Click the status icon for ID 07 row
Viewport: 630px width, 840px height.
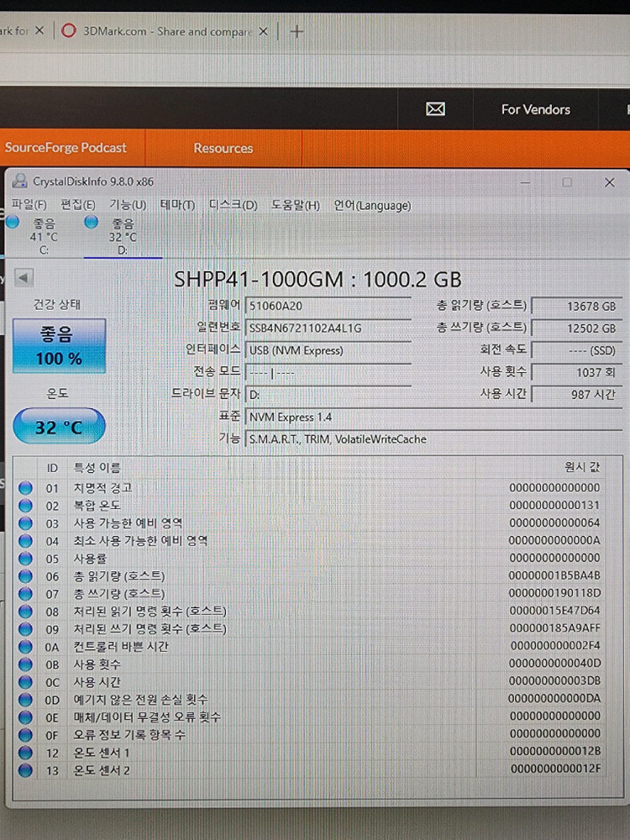pyautogui.click(x=25, y=594)
